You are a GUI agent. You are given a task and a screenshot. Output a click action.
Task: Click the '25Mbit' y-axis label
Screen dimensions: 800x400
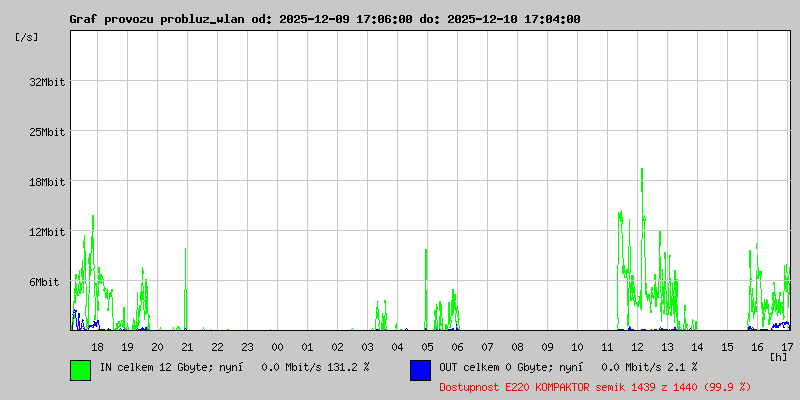(x=47, y=132)
